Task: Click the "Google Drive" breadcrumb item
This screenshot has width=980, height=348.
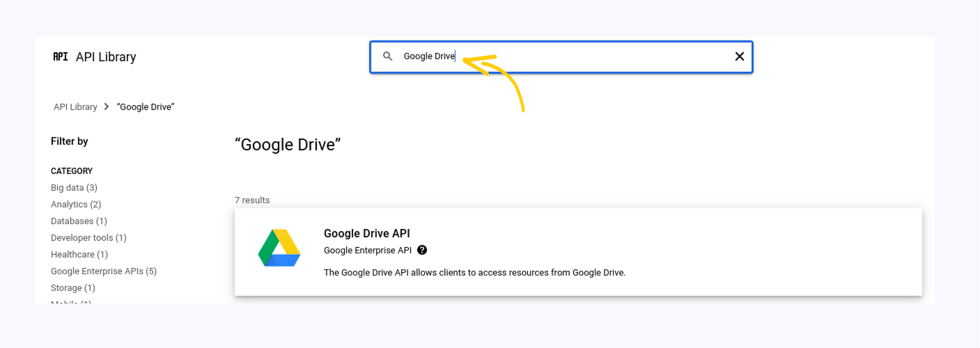Action: click(x=146, y=107)
